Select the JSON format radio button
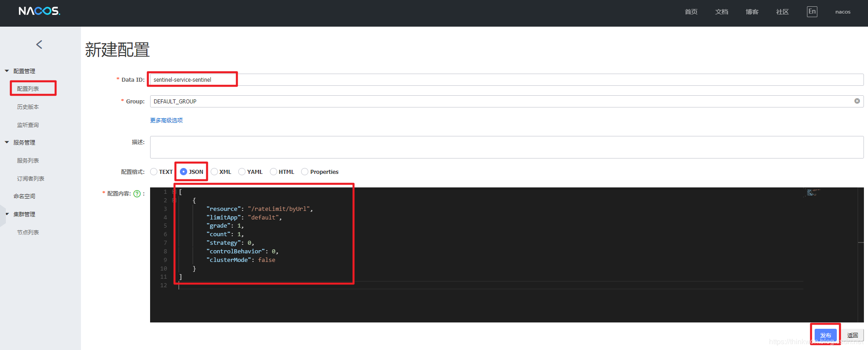 point(184,172)
